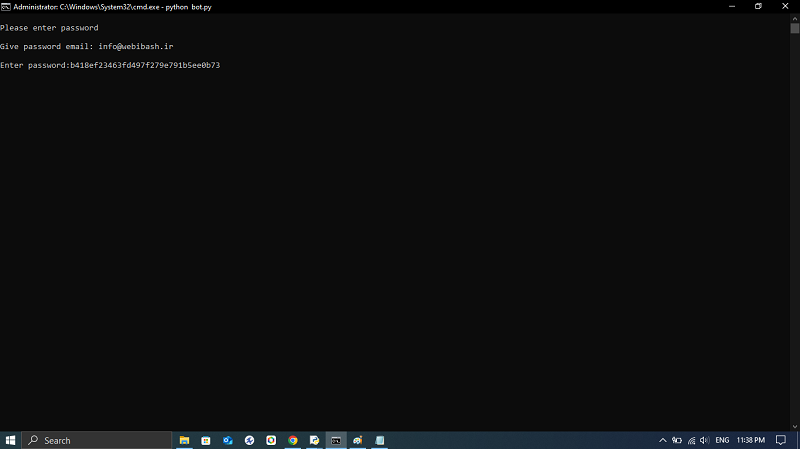
Task: Switch the ENG input language indicator
Action: click(722, 440)
